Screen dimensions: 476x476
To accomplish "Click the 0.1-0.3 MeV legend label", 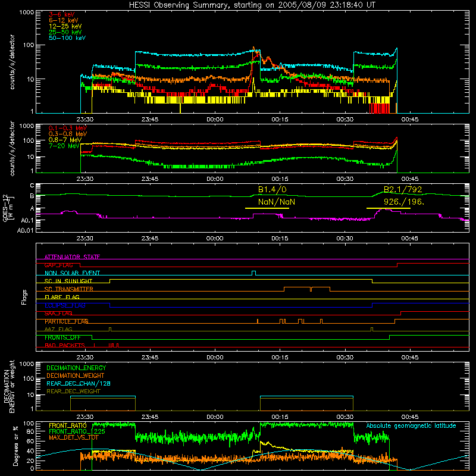I will (68, 128).
